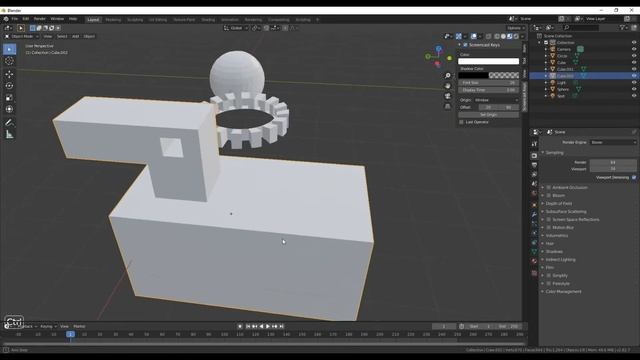The height and width of the screenshot is (360, 640).
Task: Switch to the Modeling workspace tab
Action: 113,20
